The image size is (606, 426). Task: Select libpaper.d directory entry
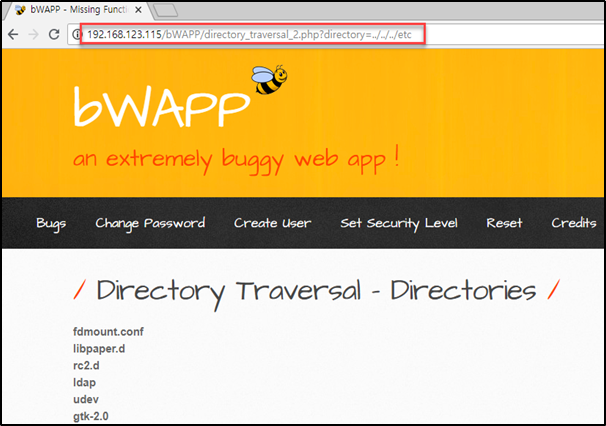pos(99,349)
